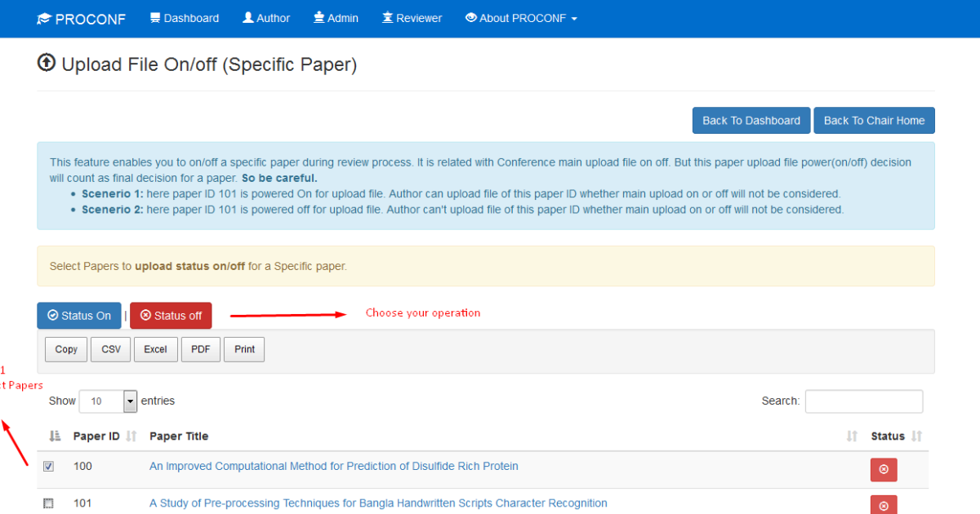Viewport: 980px width, 514px height.
Task: Export table as CSV
Action: click(111, 349)
